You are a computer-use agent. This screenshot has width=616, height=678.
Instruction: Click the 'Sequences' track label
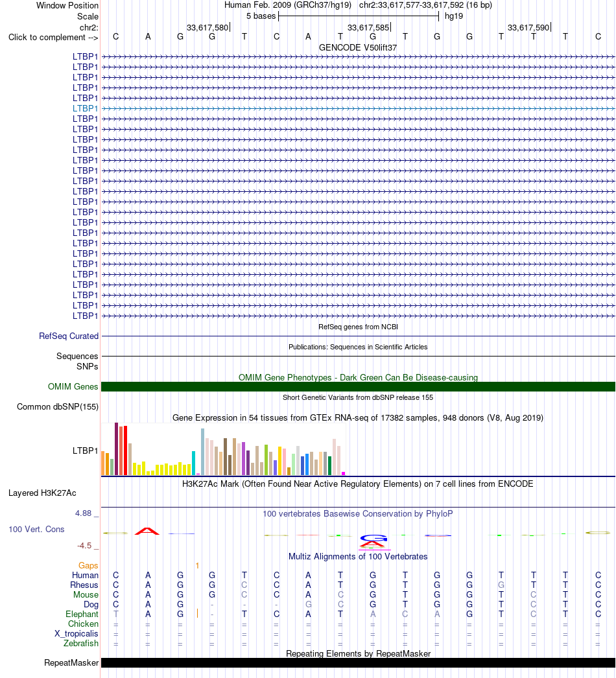click(x=77, y=357)
